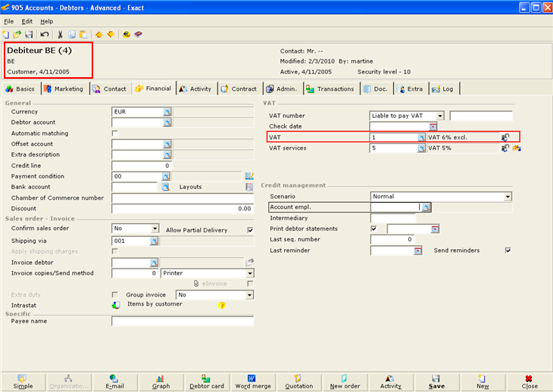This screenshot has height=392, width=553.
Task: Click the Cut scissors toolbar icon
Action: [x=60, y=35]
